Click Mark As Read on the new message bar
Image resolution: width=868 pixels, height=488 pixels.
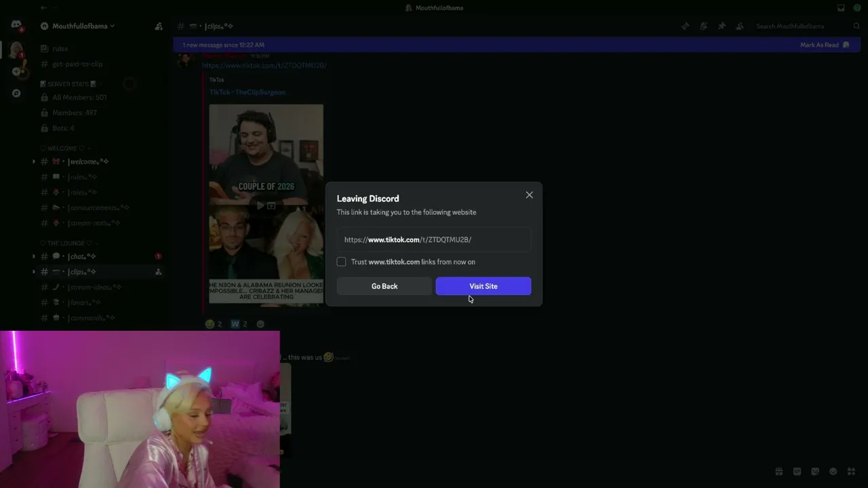(x=825, y=45)
